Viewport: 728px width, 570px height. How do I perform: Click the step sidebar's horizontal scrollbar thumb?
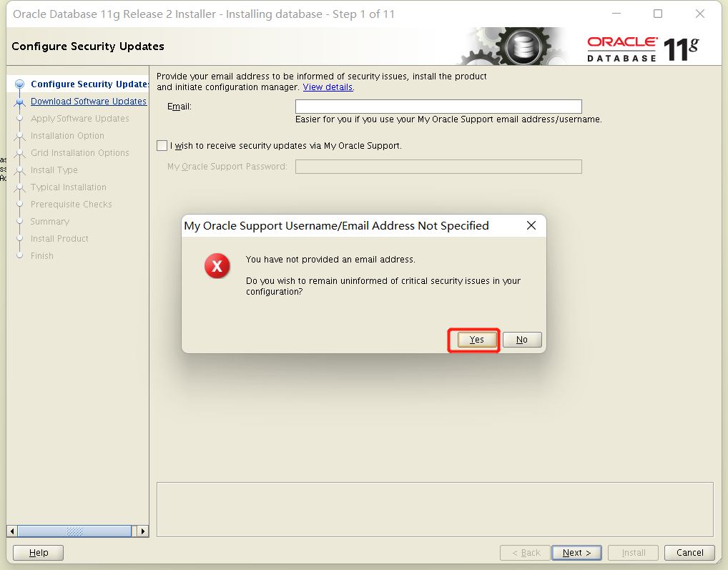point(74,531)
